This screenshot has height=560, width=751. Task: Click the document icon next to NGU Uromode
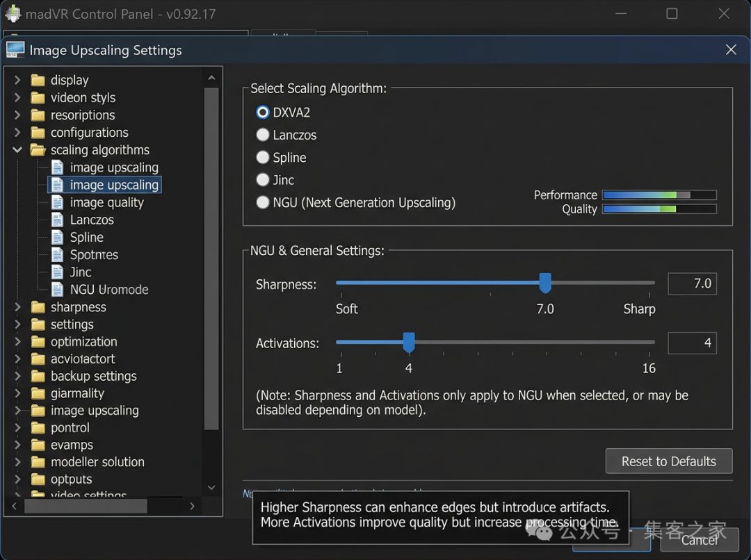point(58,289)
